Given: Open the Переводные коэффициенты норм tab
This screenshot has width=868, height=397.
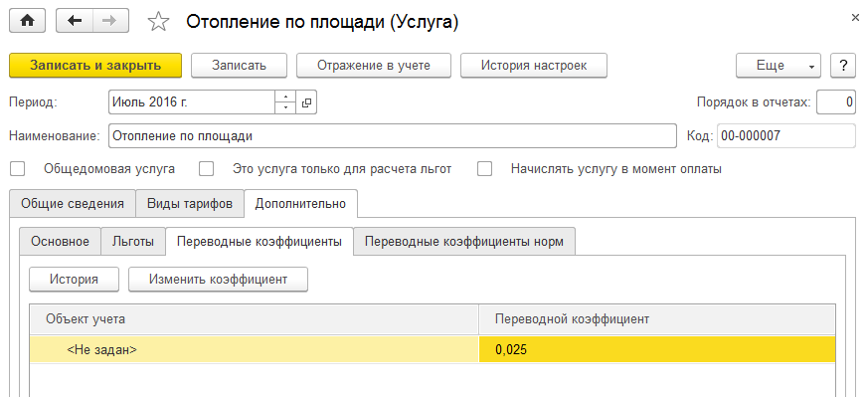Looking at the screenshot, I should click(x=464, y=242).
